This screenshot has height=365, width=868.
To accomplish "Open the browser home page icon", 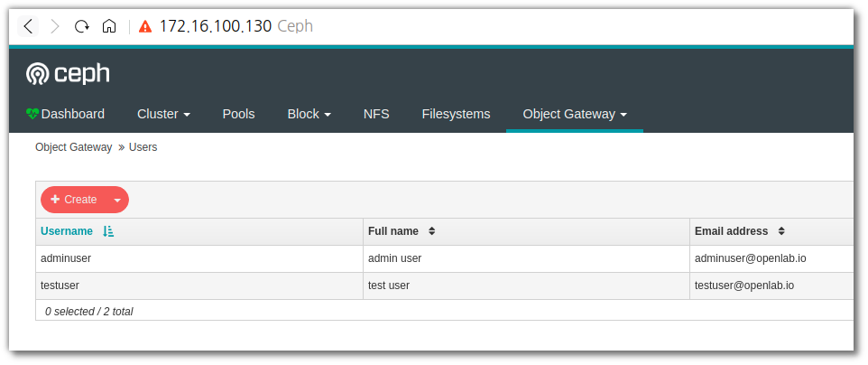I will tap(109, 26).
